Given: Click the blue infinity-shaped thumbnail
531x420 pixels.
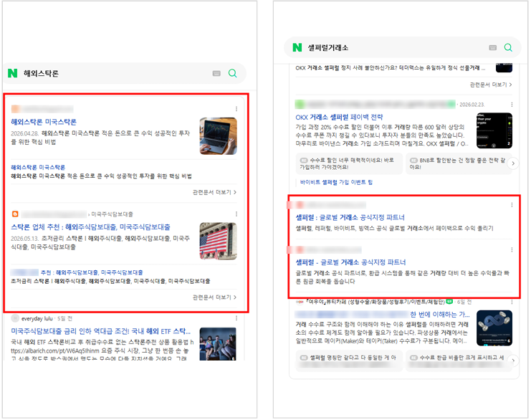Looking at the screenshot, I should click(x=494, y=328).
